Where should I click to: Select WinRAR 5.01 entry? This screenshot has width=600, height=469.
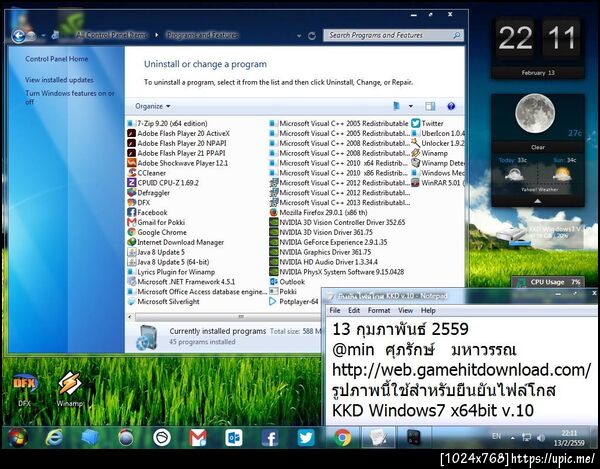coord(438,183)
